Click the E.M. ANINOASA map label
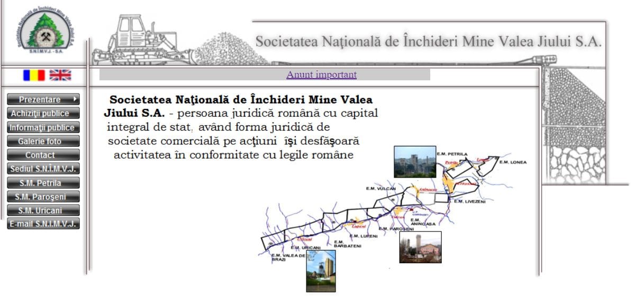The image size is (644, 305). 423,222
